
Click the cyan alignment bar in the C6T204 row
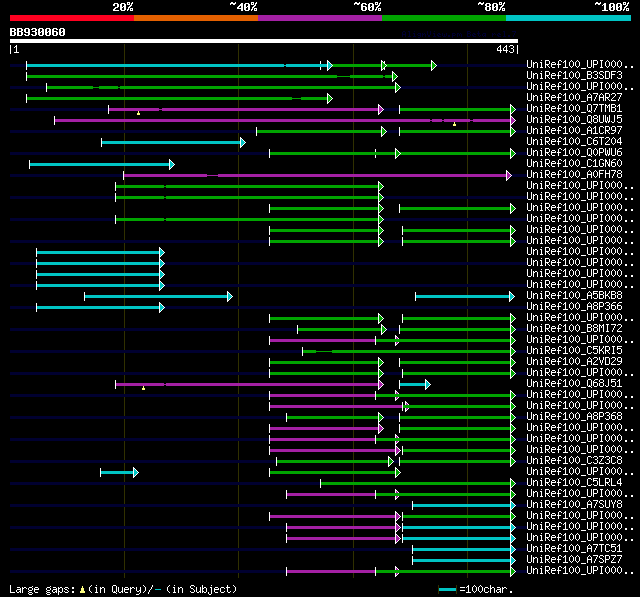tap(171, 142)
